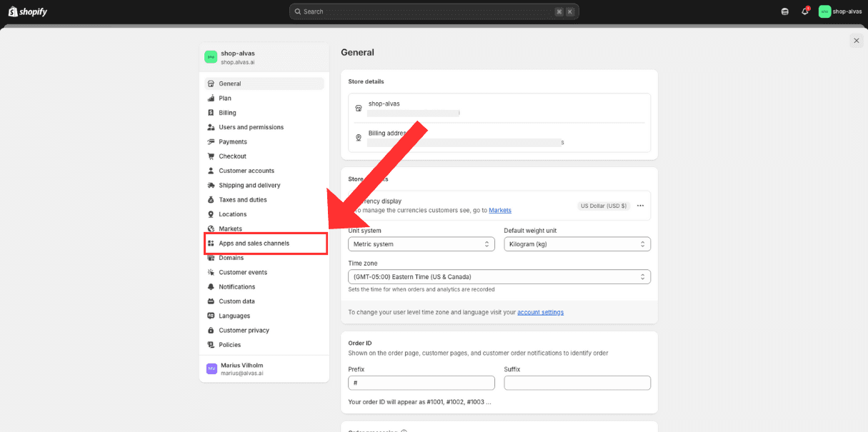Open the notifications bell in top bar
This screenshot has width=868, height=432.
[x=805, y=11]
